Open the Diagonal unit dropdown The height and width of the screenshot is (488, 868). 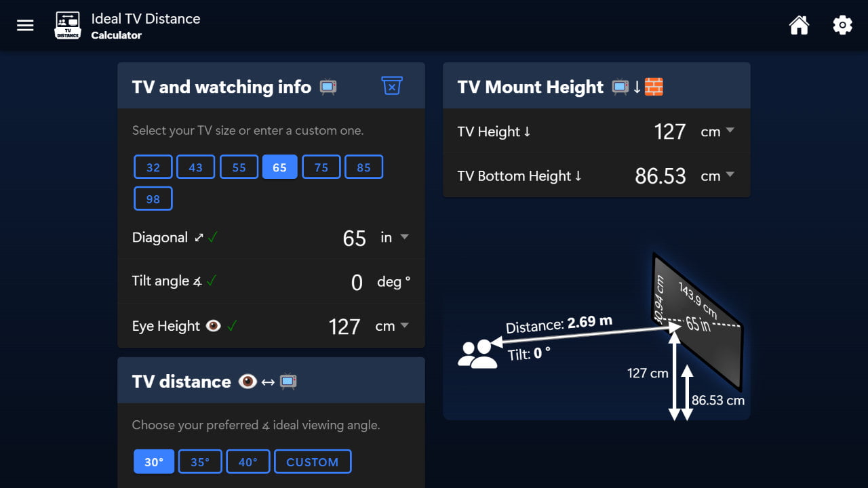[x=395, y=237]
